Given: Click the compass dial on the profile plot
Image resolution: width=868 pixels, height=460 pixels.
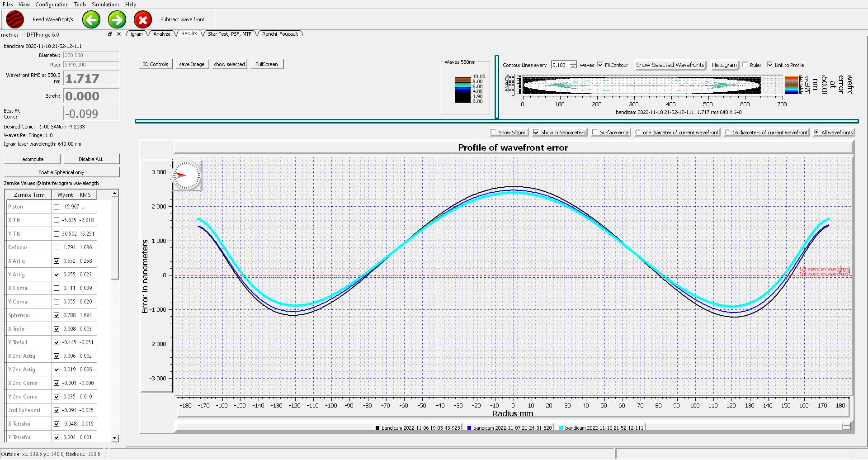Looking at the screenshot, I should click(187, 175).
